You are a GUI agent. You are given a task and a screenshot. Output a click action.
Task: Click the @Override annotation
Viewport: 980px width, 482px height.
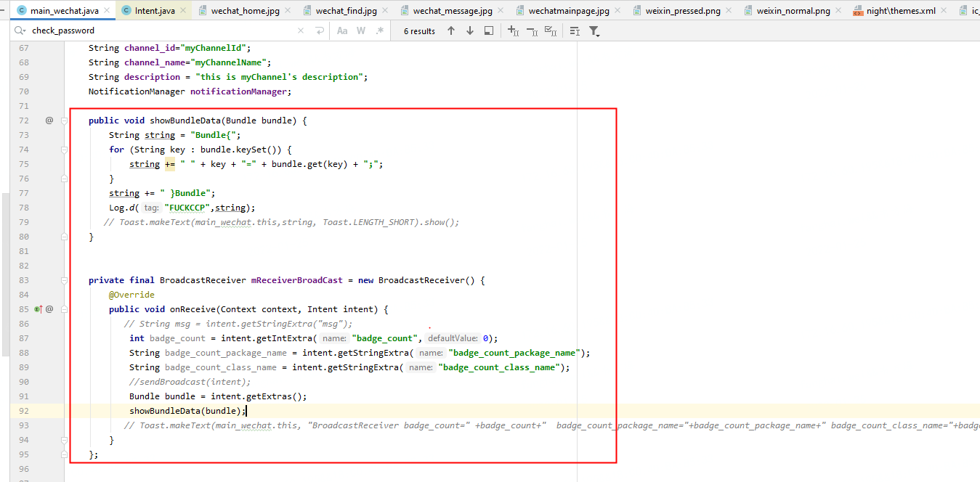click(132, 295)
